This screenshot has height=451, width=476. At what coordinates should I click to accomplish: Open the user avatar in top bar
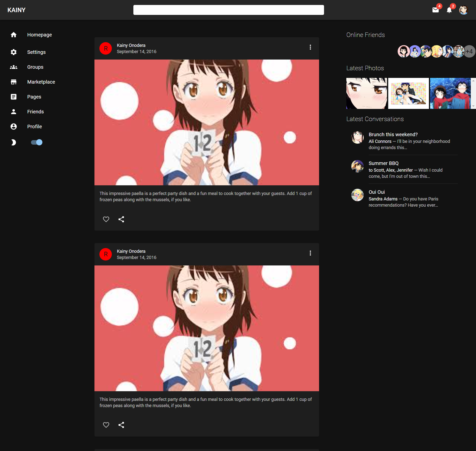click(x=463, y=10)
